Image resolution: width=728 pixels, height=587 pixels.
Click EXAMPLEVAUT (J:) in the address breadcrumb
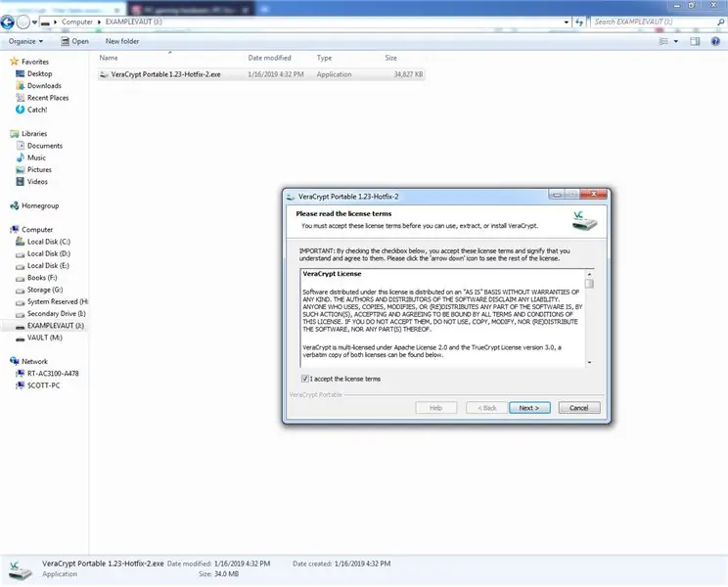[x=134, y=22]
